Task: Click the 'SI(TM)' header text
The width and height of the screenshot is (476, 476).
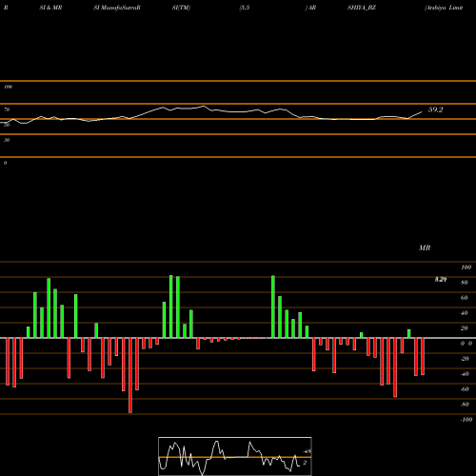Action: (181, 8)
